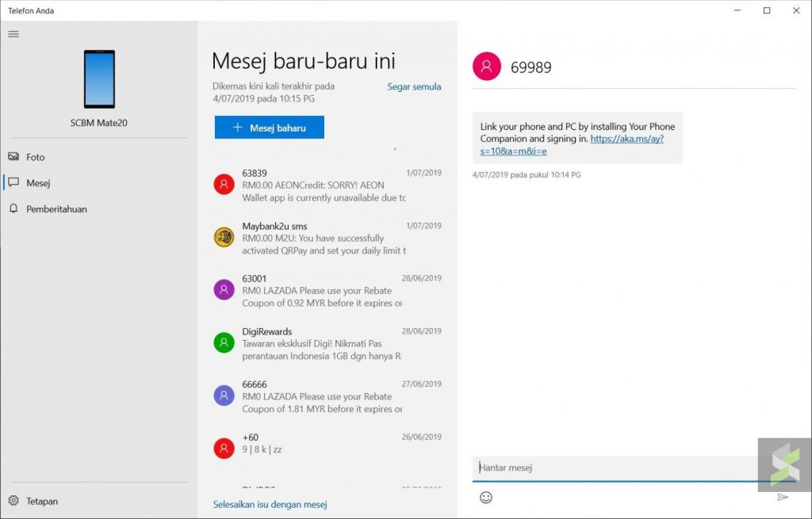
Task: Click the Segar semula refresh link
Action: tap(414, 86)
